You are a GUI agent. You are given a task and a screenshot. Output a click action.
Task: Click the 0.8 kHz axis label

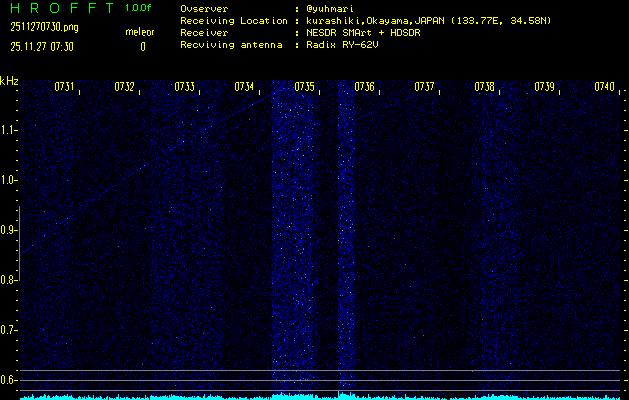[x=8, y=280]
